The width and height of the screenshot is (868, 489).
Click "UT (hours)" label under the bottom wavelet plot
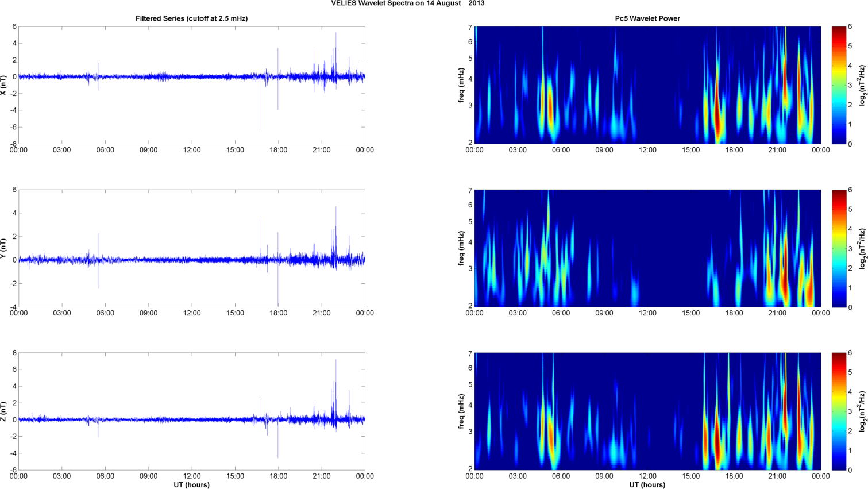647,485
